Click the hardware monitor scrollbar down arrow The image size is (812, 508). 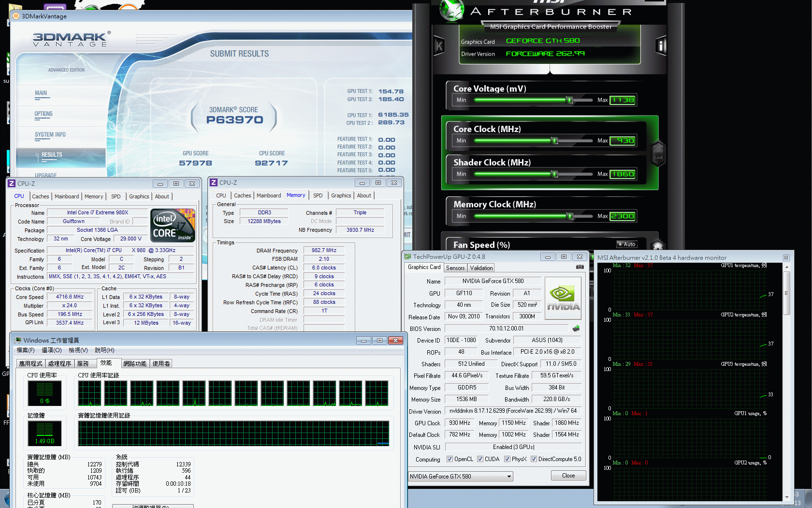[786, 497]
